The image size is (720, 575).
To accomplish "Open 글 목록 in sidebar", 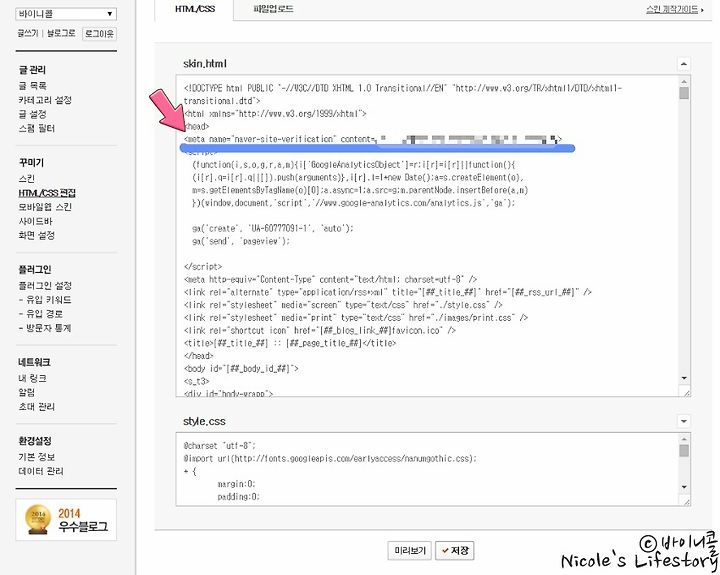I will tap(32, 85).
